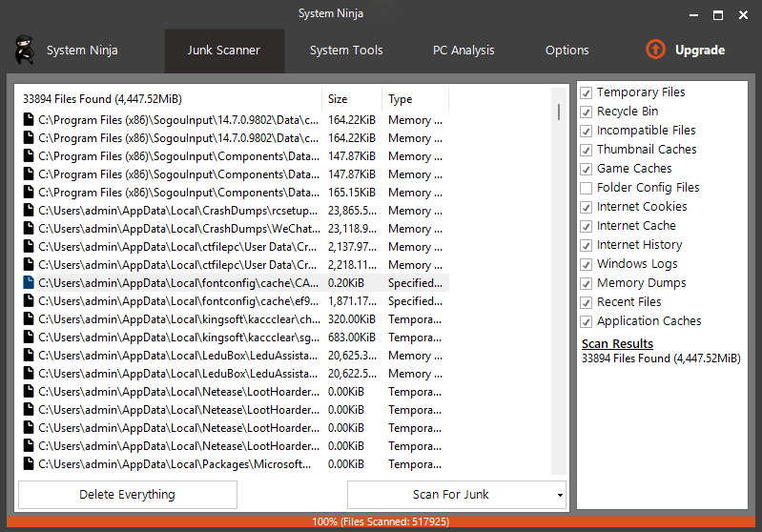Viewport: 762px width, 532px height.
Task: Click file icon of 20,625.3 LeduBox row
Action: (29, 356)
